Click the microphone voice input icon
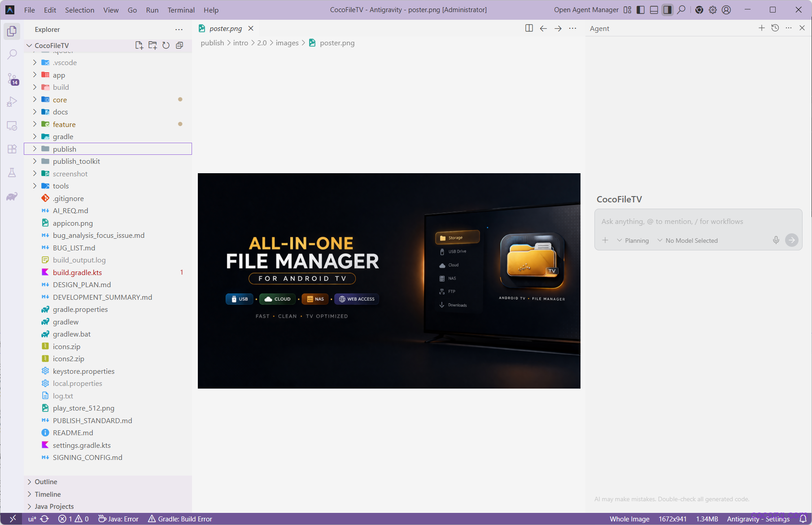 [776, 240]
